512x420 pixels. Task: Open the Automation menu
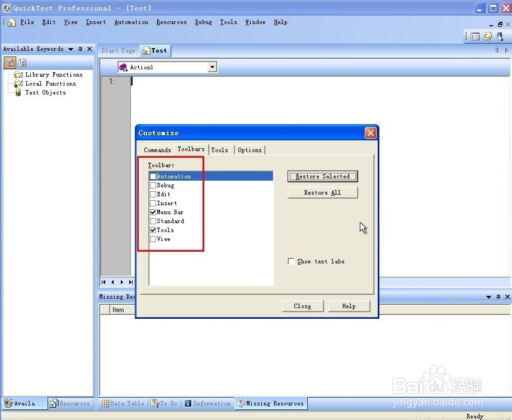point(131,22)
